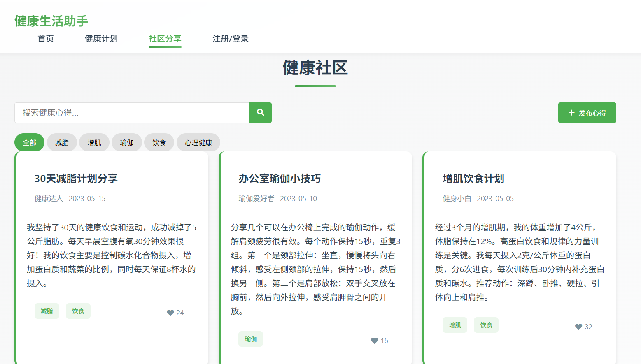Go to 首页 in navigation
The height and width of the screenshot is (364, 641).
[46, 39]
